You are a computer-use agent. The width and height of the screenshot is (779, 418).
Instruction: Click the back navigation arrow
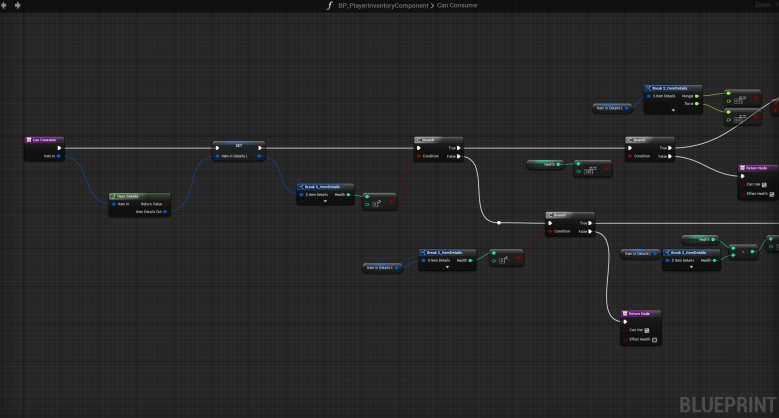[6, 5]
